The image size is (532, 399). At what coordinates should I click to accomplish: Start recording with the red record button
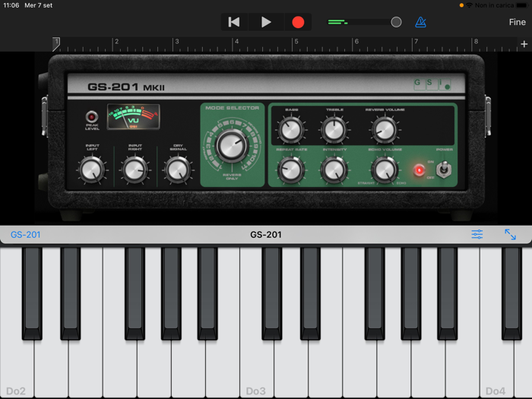tap(298, 22)
